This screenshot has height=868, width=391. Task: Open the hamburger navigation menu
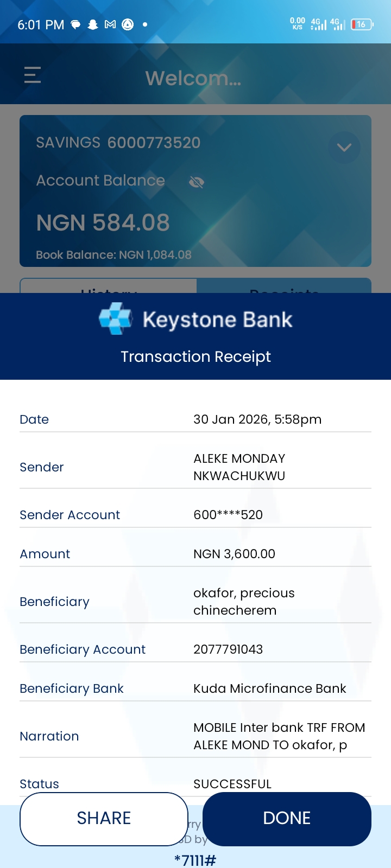(x=33, y=75)
